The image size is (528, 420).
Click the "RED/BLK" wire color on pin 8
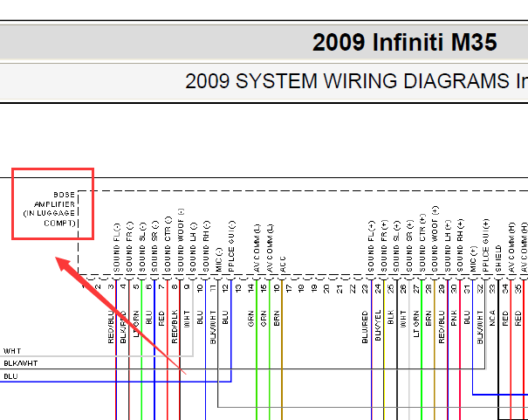point(175,327)
